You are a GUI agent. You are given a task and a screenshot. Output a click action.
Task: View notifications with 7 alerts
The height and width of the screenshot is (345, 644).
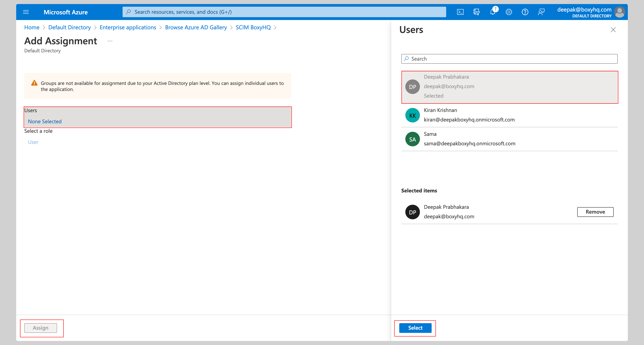click(x=493, y=12)
